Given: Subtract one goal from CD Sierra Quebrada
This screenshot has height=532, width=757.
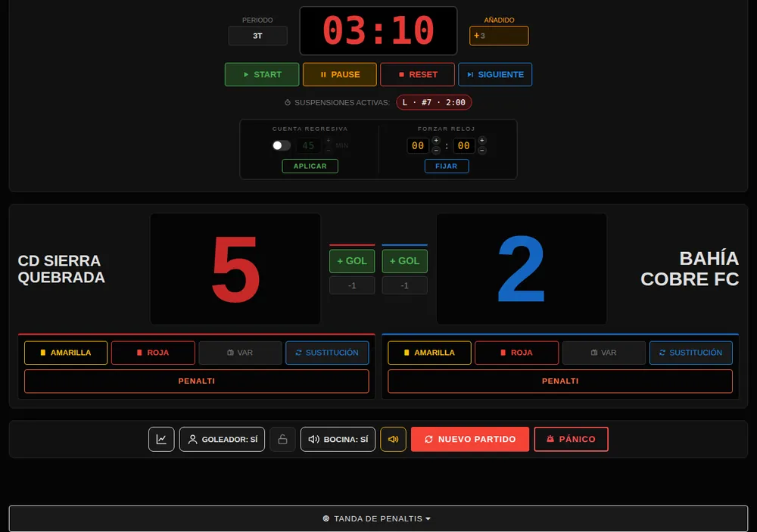Looking at the screenshot, I should point(352,285).
